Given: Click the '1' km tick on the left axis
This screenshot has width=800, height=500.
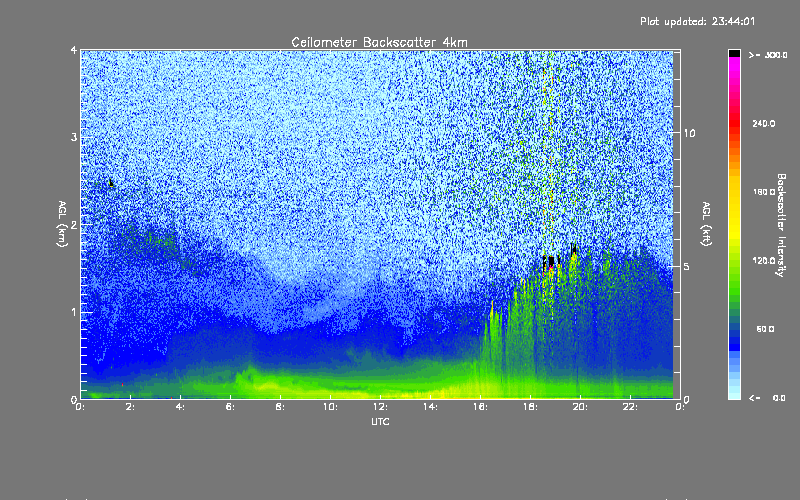Looking at the screenshot, I should click(74, 312).
